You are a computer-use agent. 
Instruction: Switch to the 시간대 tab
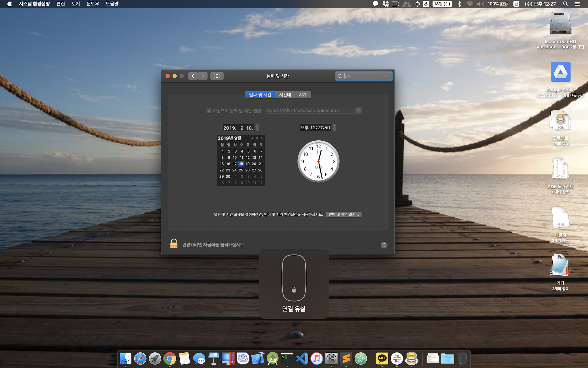point(285,95)
